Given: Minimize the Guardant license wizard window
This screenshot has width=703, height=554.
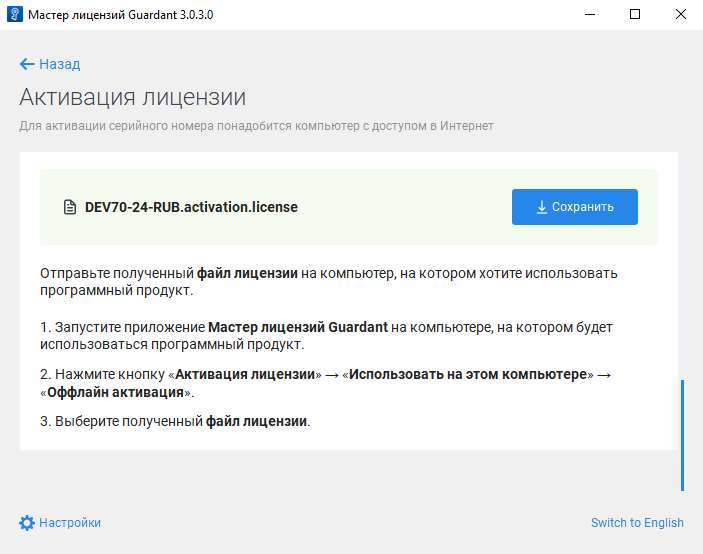Looking at the screenshot, I should click(588, 15).
